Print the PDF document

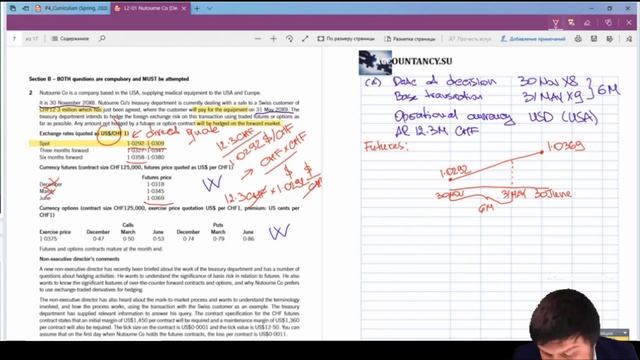[x=578, y=39]
